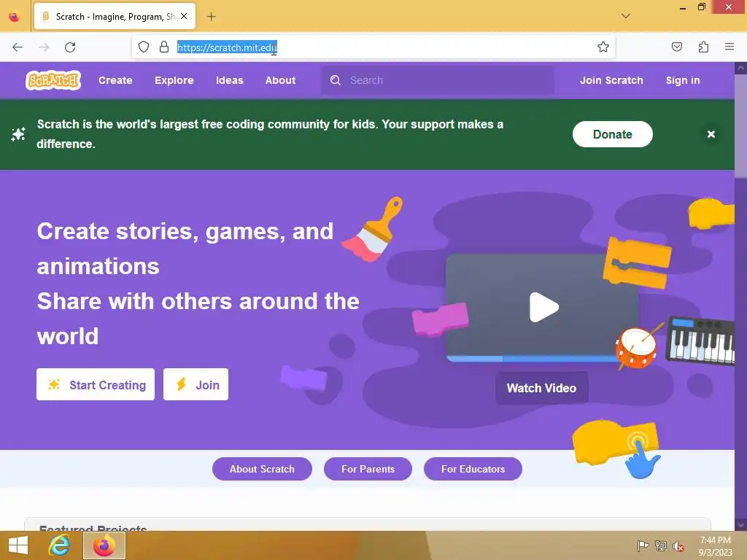Screen dimensions: 747x560
Task: Click the Watch Video button
Action: tap(542, 388)
